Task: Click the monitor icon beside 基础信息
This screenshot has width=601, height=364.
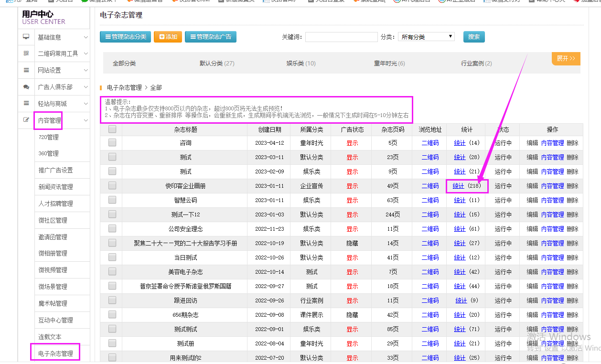Action: point(26,37)
